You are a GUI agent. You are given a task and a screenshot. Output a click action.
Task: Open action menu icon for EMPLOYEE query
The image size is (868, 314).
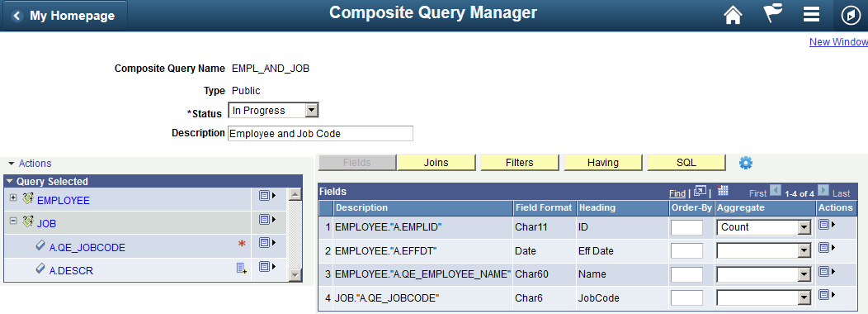267,196
